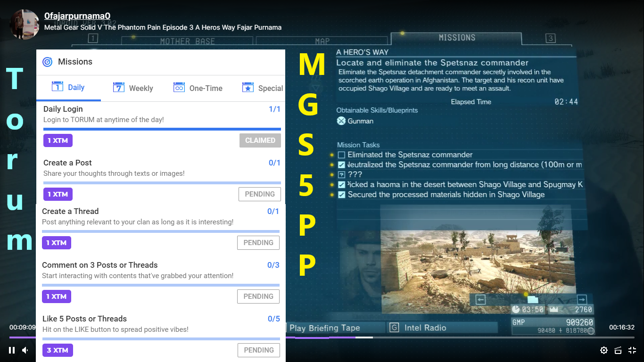Screen dimensions: 644x362
Task: Open video settings gear icon
Action: point(604,350)
